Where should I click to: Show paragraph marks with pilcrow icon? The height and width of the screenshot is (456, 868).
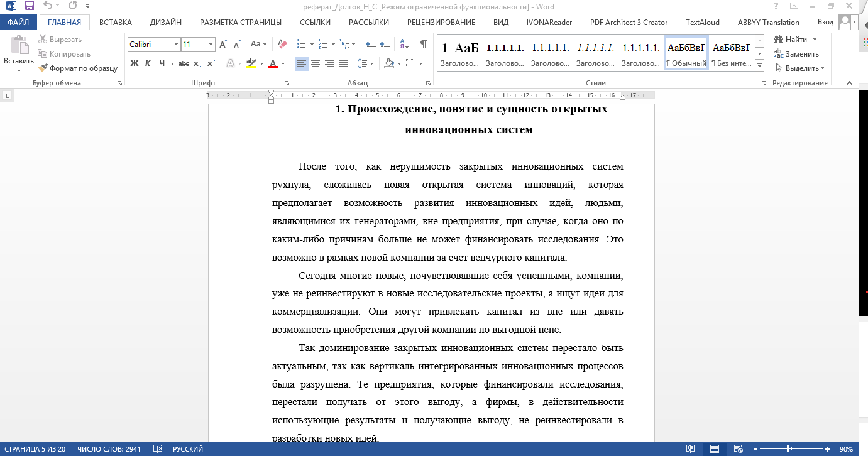(x=423, y=44)
